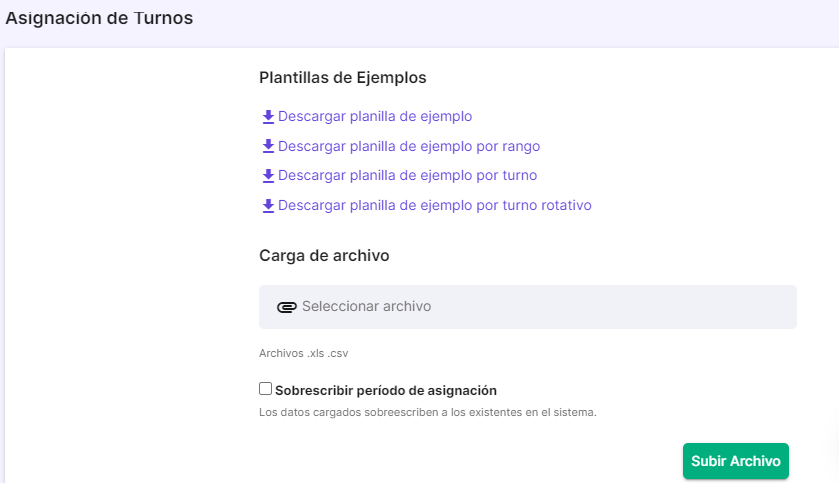Click the download arrow icon for 'por rango'
This screenshot has width=839, height=483.
268,146
